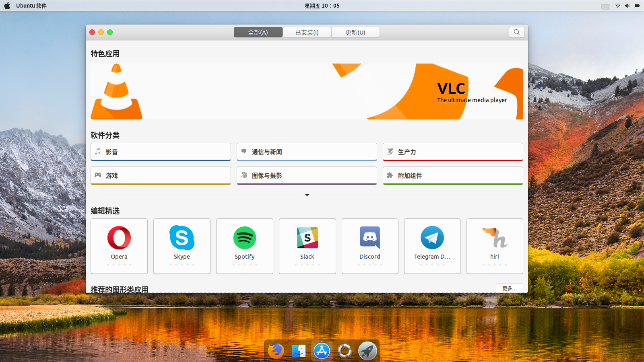Open the Skype app tile

182,246
